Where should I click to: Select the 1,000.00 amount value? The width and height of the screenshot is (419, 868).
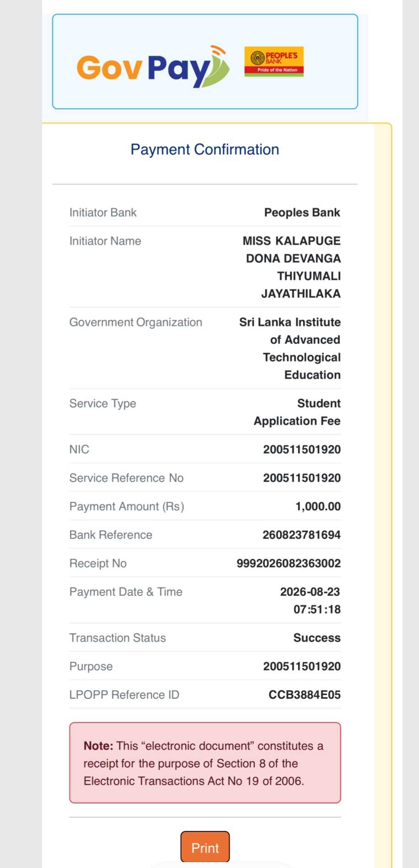318,507
